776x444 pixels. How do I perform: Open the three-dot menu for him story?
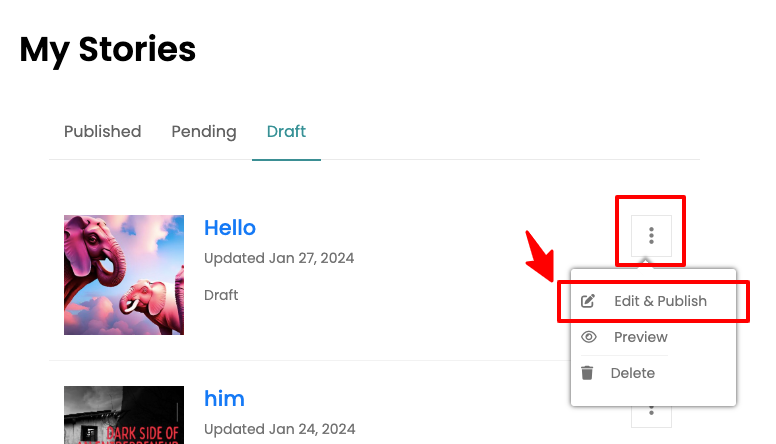(x=651, y=416)
